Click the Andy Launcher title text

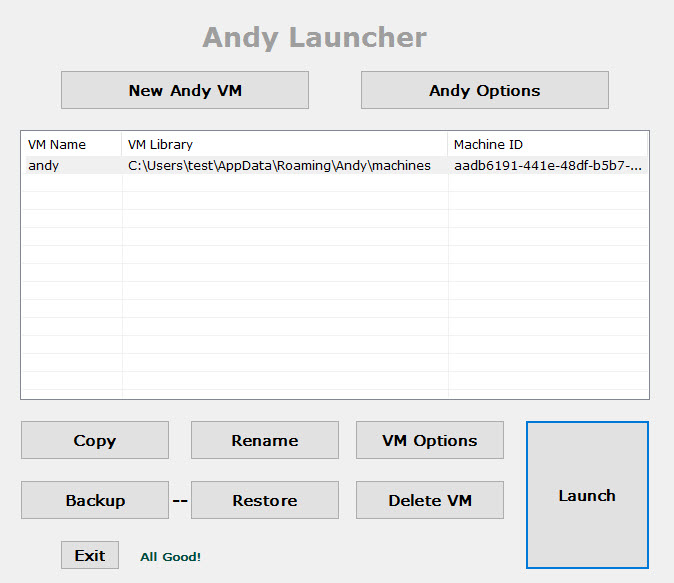tap(314, 38)
